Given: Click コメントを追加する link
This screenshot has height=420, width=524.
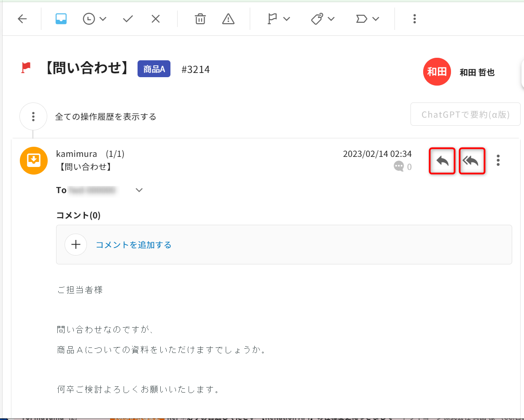Looking at the screenshot, I should tap(133, 245).
